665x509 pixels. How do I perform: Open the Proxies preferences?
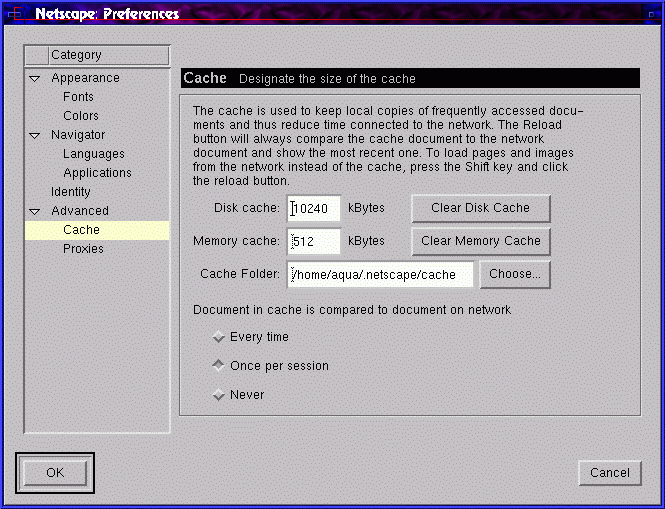point(83,249)
